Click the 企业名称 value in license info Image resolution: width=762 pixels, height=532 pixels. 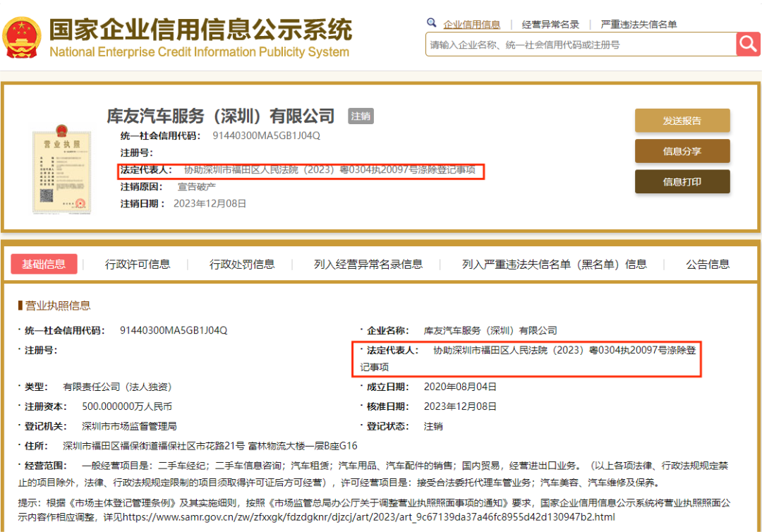(x=490, y=330)
